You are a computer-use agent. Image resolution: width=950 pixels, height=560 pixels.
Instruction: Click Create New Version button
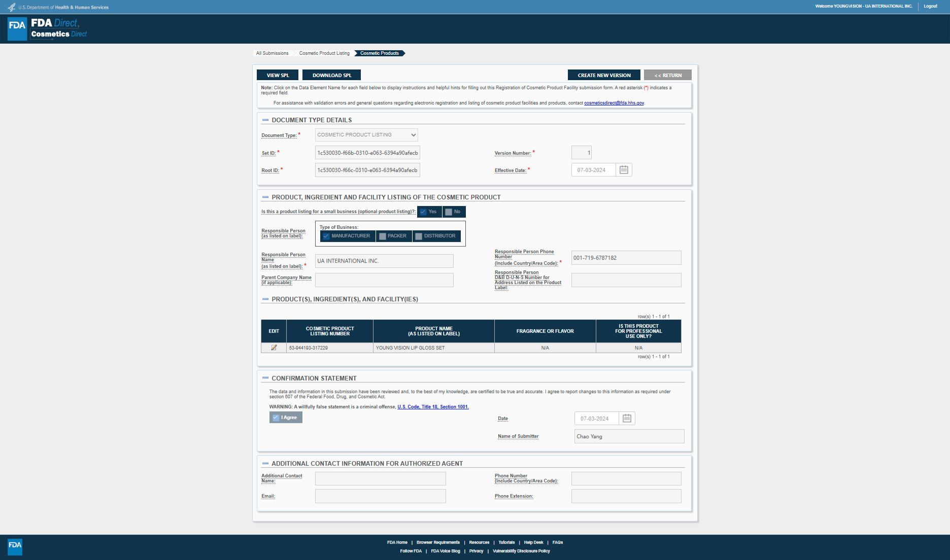click(604, 75)
